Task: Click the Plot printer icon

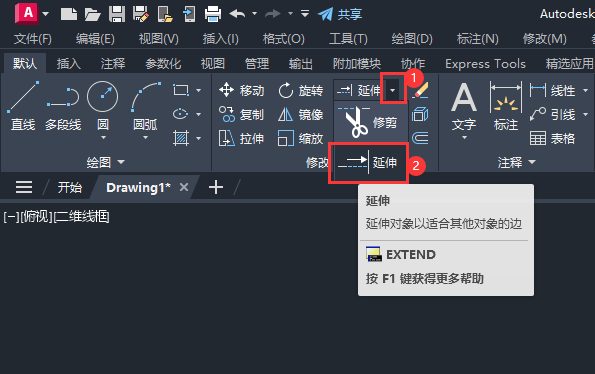Action: click(x=212, y=14)
